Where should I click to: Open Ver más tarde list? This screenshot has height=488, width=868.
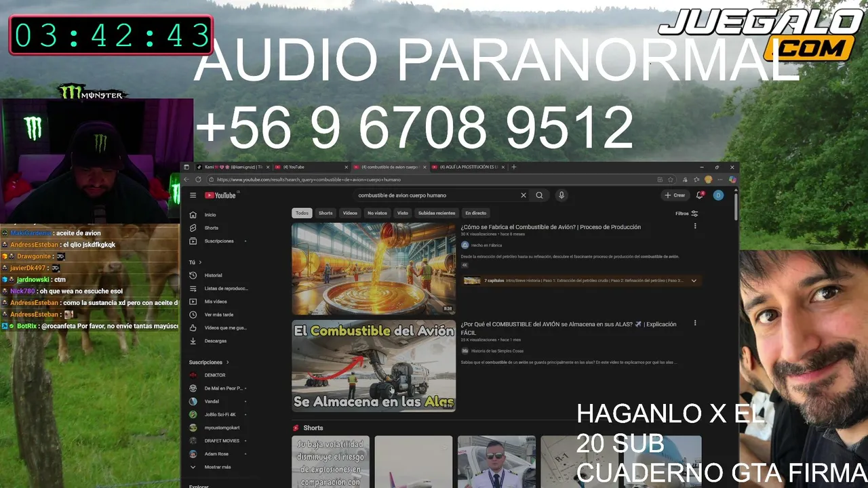[218, 314]
